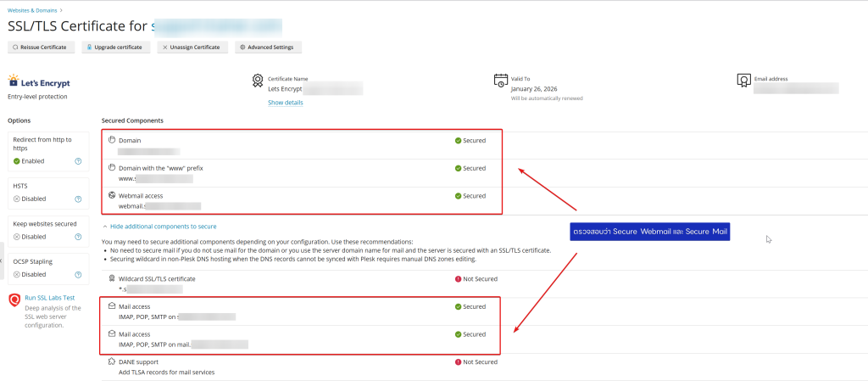Click the calendar icon next to Valid To
Viewport: 868px width, 381px height.
(500, 81)
